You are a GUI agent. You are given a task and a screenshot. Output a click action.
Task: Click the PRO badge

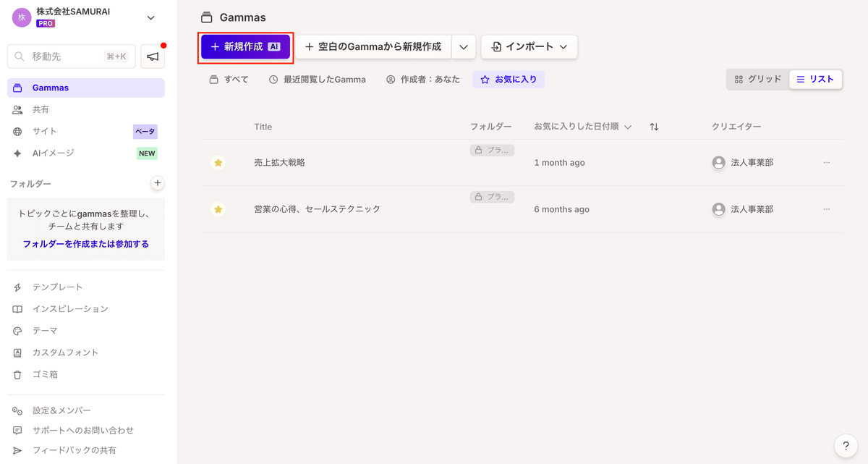click(46, 23)
